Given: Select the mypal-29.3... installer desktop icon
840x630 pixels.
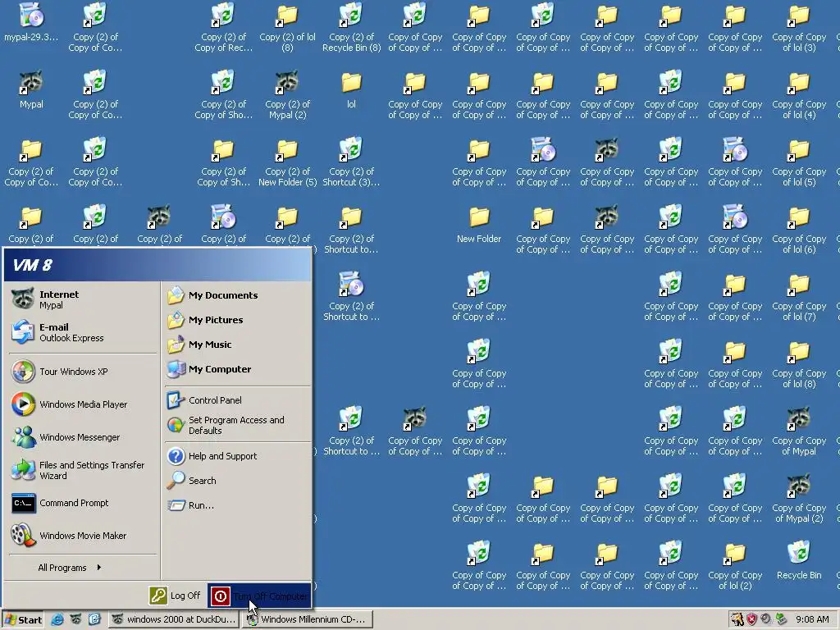Looking at the screenshot, I should tap(31, 22).
